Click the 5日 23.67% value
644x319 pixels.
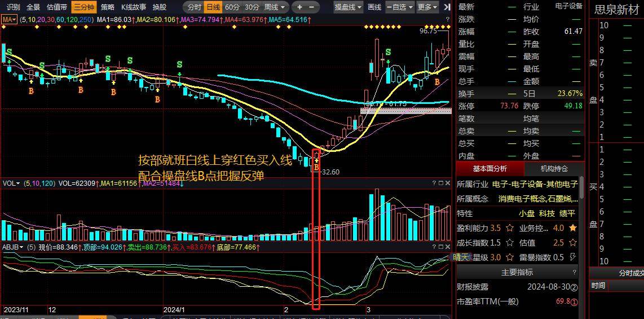pos(570,94)
